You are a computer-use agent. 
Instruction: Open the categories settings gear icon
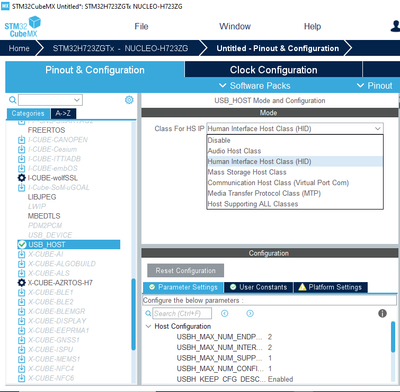coord(129,100)
